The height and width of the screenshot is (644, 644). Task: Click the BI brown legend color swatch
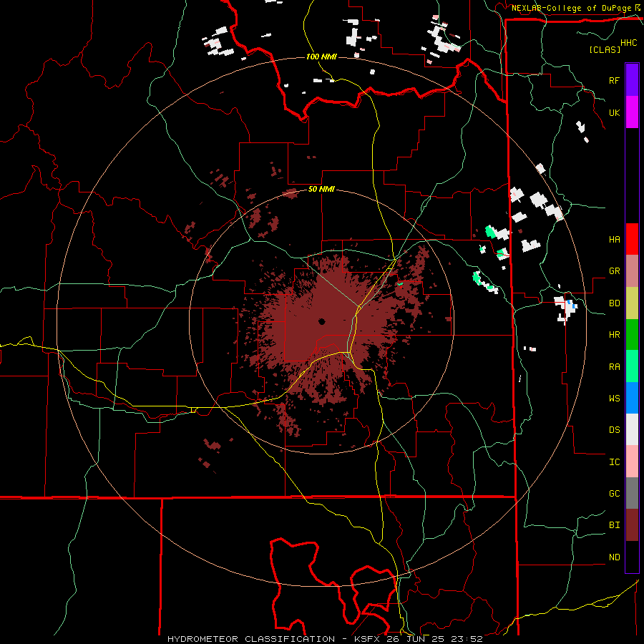click(632, 525)
